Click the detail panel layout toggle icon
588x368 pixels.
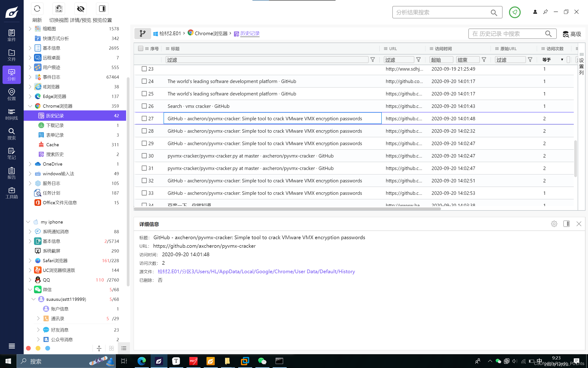(x=566, y=224)
